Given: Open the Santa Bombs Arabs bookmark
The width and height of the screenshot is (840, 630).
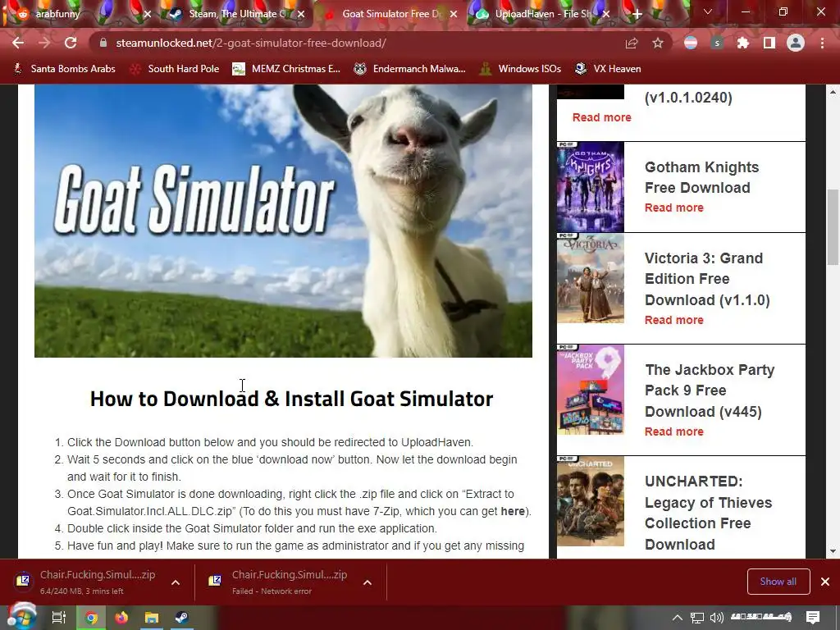Looking at the screenshot, I should pos(64,69).
